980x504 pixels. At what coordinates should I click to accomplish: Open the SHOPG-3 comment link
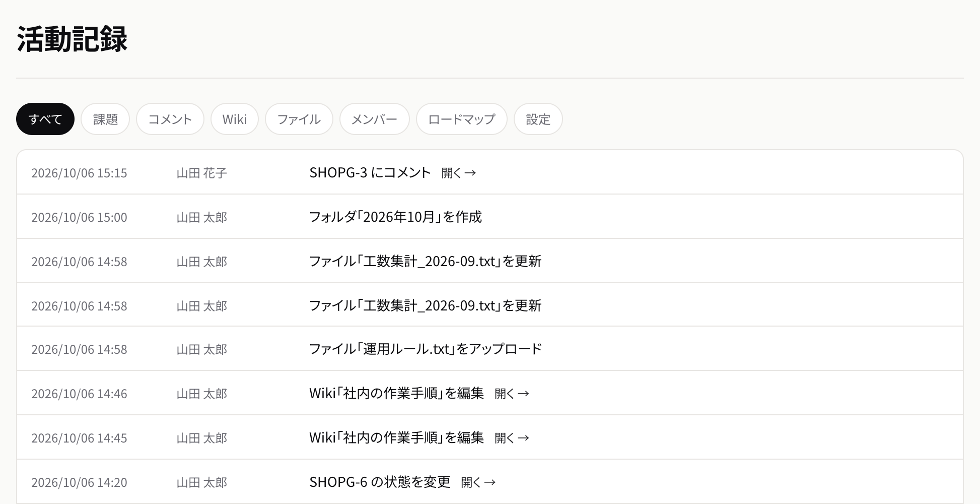[459, 173]
